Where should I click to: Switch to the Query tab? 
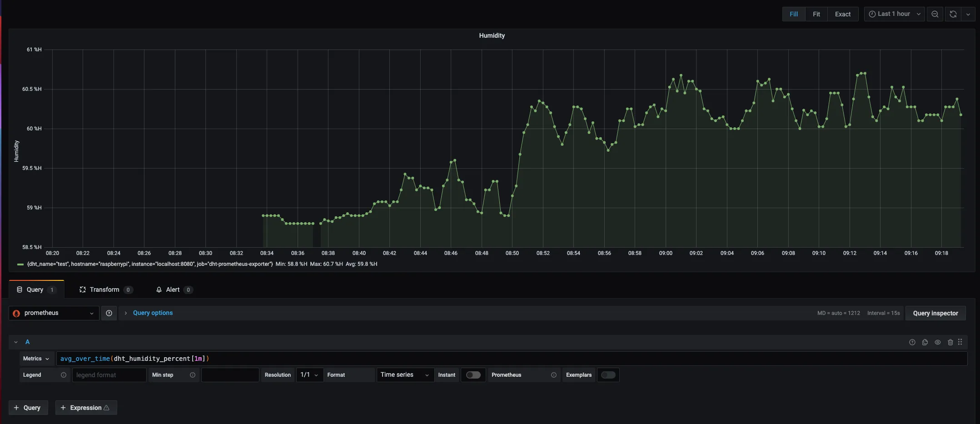pyautogui.click(x=36, y=289)
